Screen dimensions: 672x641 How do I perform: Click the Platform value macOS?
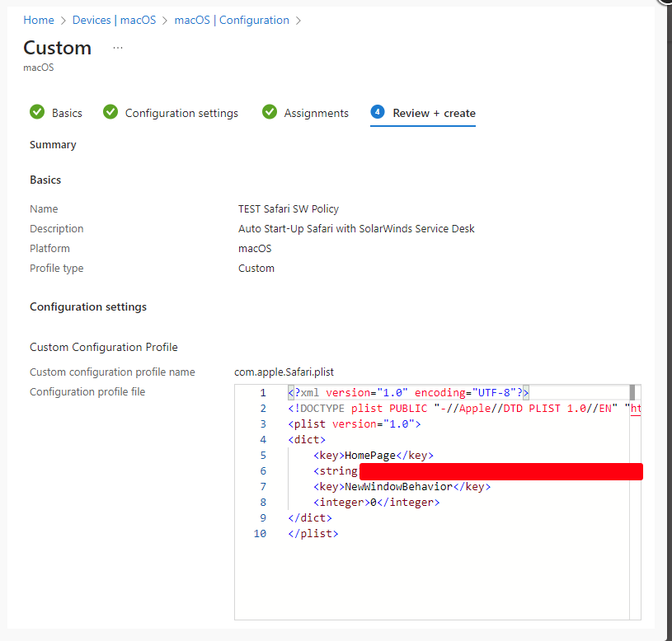pyautogui.click(x=255, y=249)
